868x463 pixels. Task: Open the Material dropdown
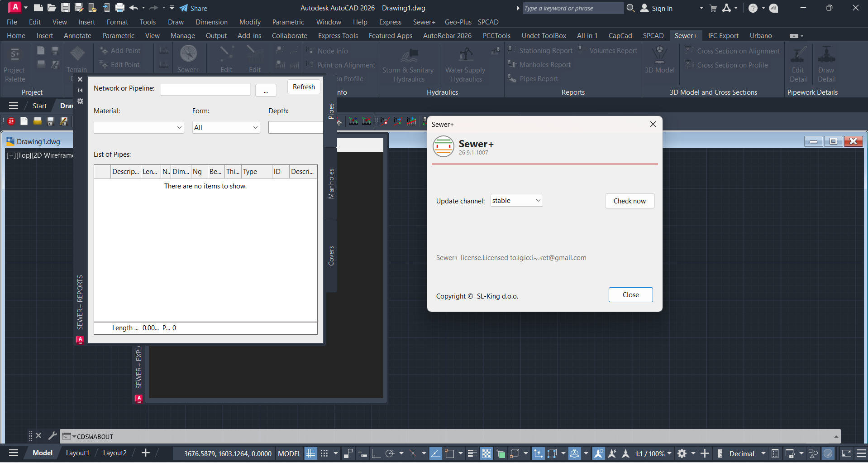click(138, 127)
